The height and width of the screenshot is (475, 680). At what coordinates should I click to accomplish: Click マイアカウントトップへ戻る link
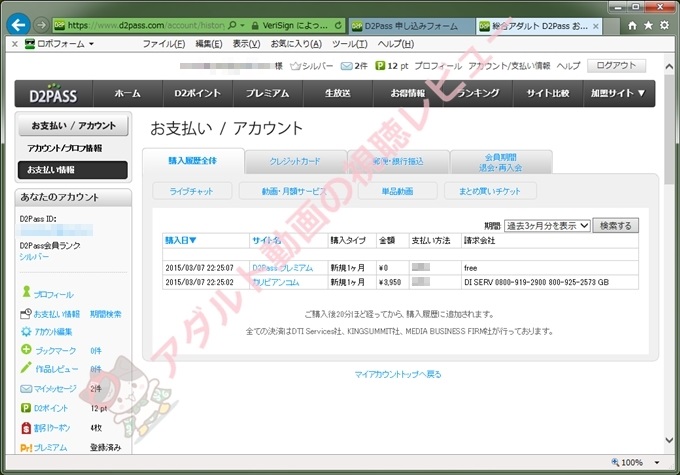click(398, 374)
